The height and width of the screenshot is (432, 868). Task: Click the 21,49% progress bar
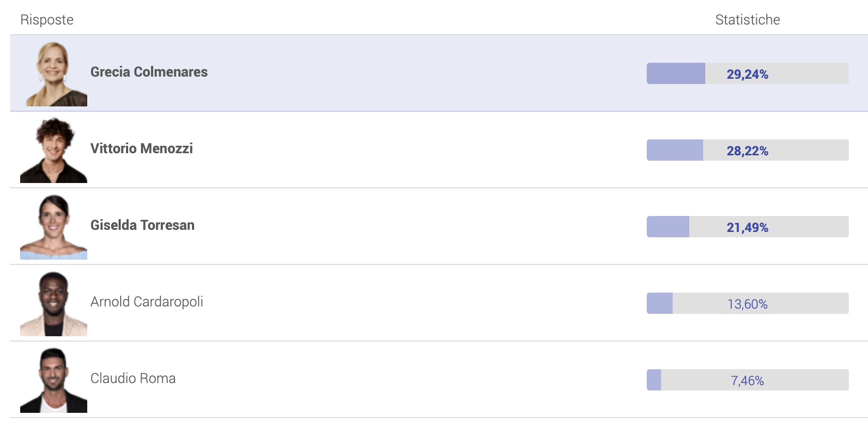[747, 227]
